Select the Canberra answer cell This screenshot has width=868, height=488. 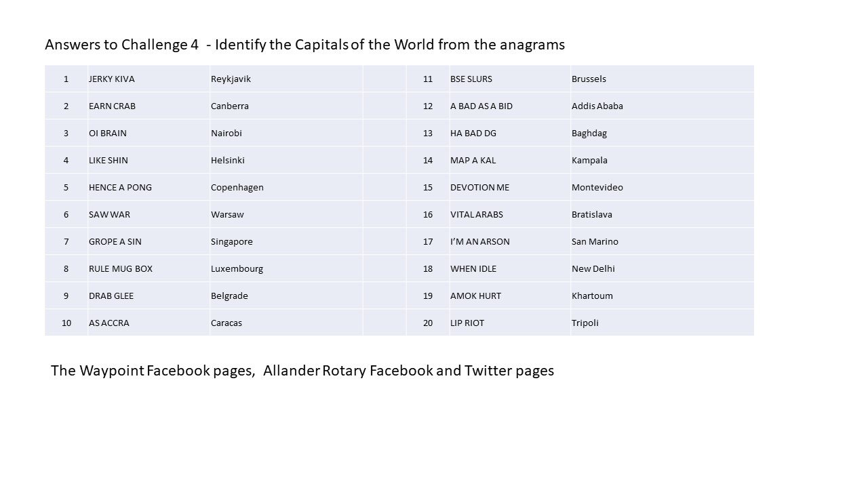285,106
